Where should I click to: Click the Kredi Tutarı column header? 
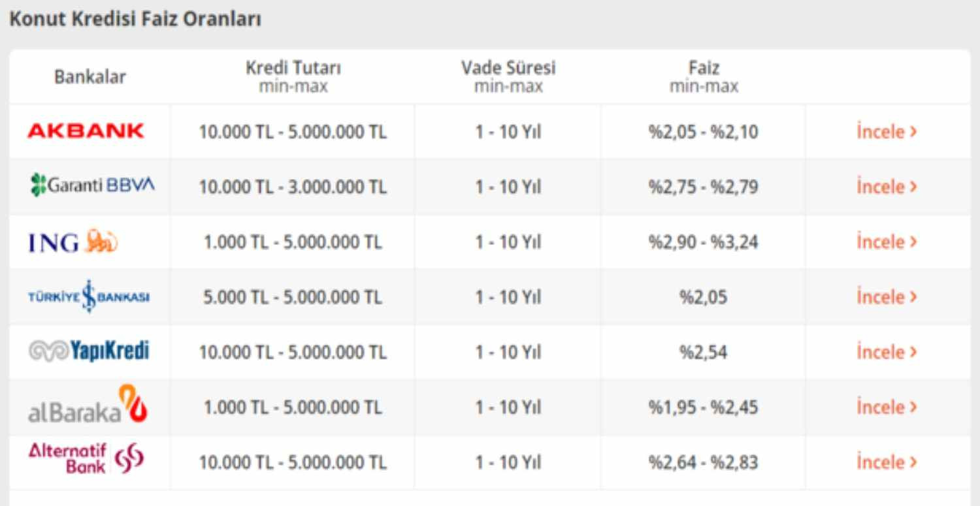(x=293, y=76)
